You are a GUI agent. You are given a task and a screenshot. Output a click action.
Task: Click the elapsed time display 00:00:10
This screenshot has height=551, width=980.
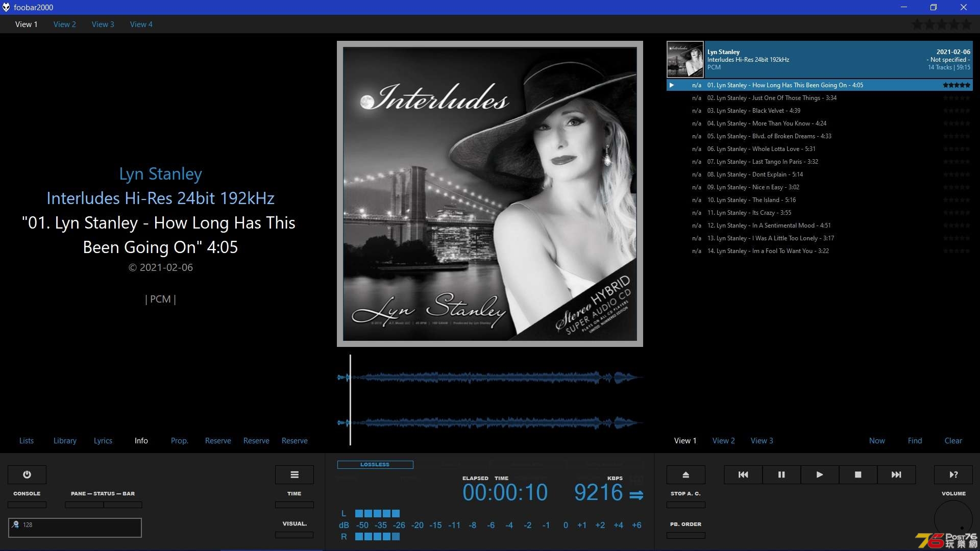(505, 492)
